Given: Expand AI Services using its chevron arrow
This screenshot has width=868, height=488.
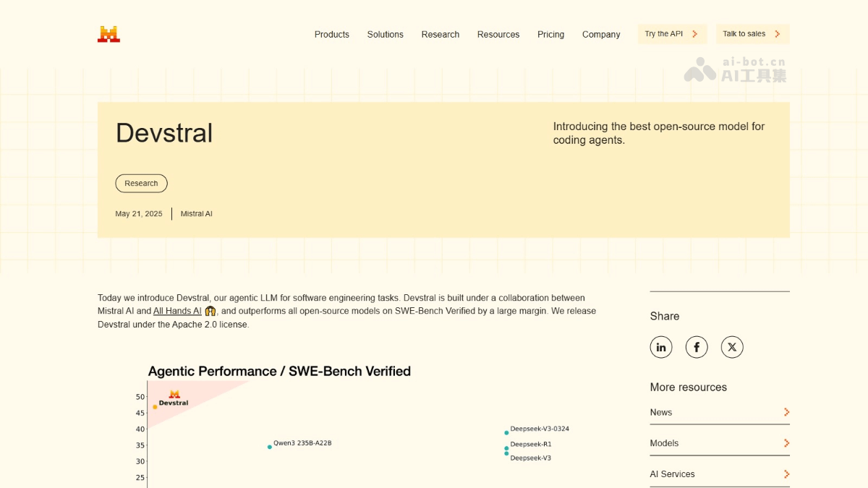Looking at the screenshot, I should click(786, 474).
